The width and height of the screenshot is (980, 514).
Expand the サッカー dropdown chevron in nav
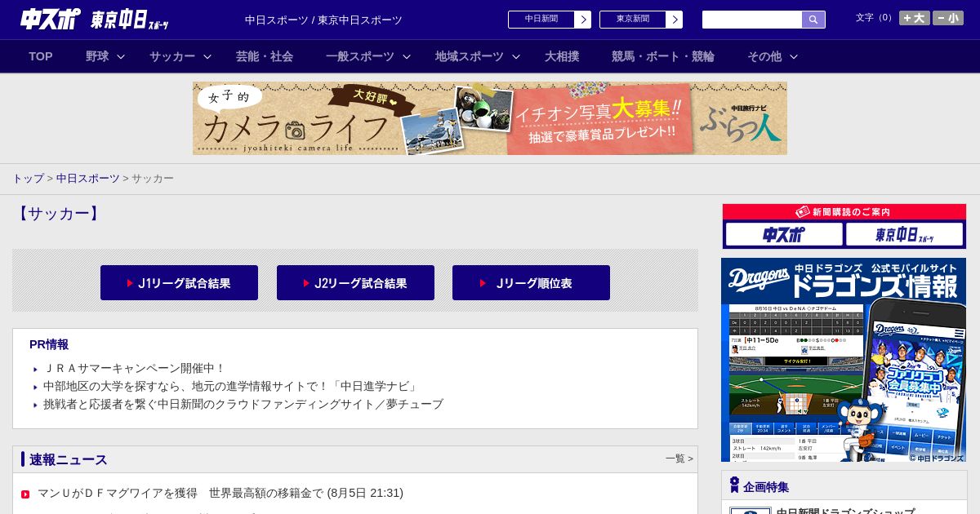pos(207,57)
